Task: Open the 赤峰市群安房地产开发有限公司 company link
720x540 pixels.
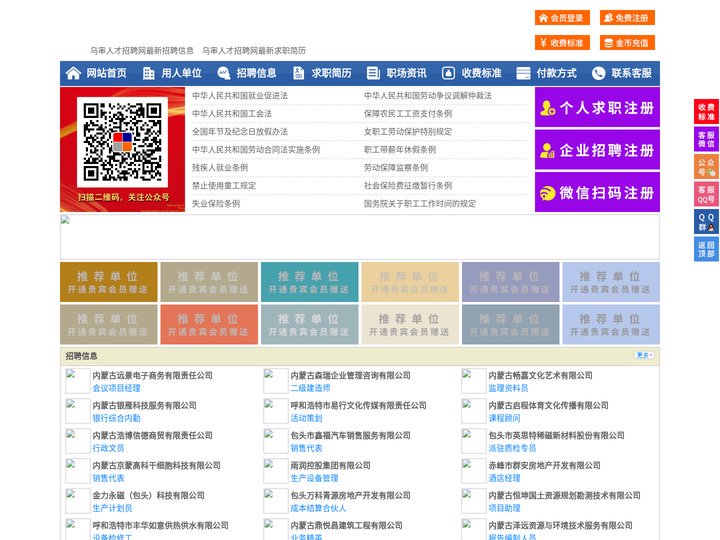Action: pos(545,465)
